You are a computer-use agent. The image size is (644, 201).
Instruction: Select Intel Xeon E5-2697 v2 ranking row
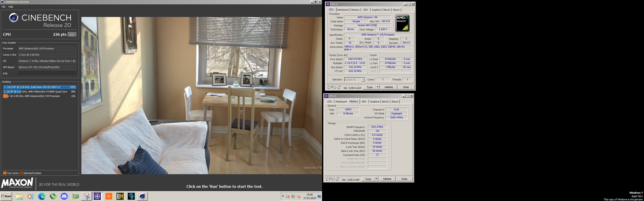click(40, 87)
